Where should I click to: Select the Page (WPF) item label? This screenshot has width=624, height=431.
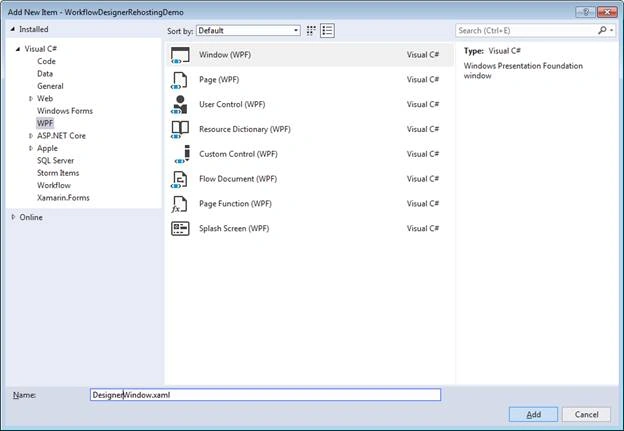[x=219, y=80]
